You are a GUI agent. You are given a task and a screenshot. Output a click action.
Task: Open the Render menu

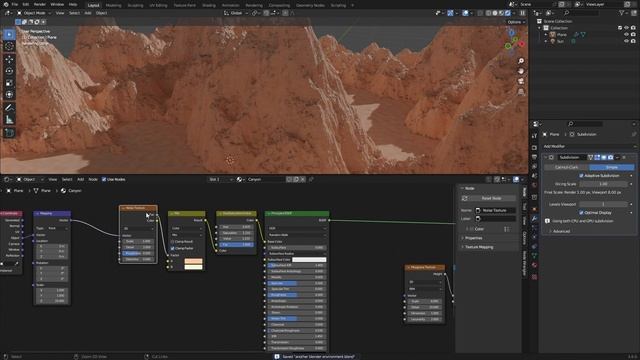40,4
